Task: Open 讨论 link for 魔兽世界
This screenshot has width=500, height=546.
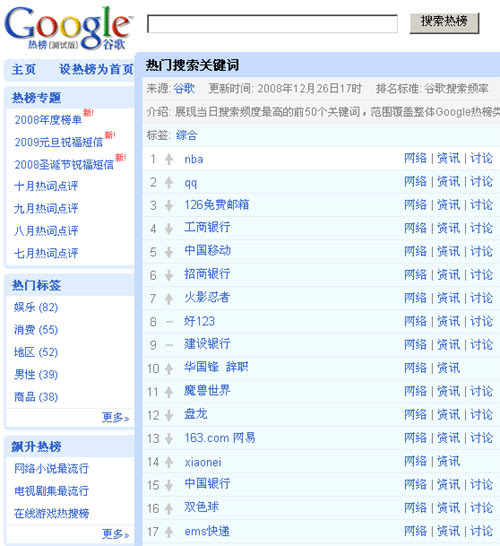Action: [x=481, y=391]
